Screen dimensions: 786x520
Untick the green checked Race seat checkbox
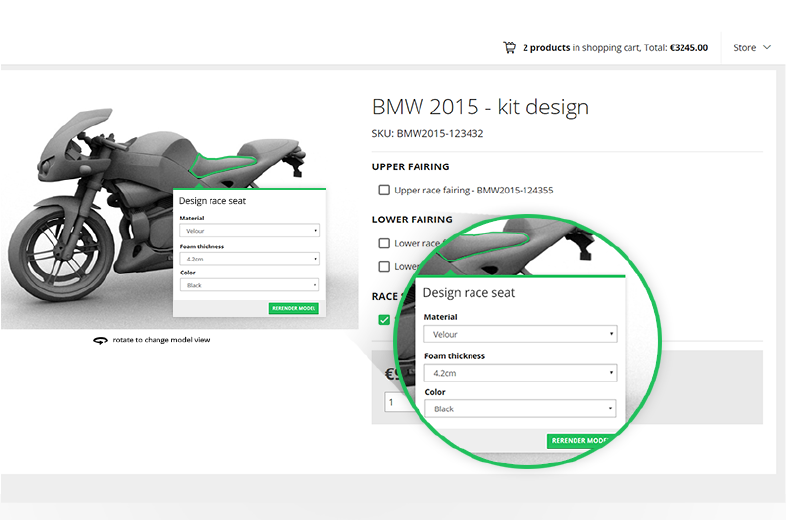(384, 320)
